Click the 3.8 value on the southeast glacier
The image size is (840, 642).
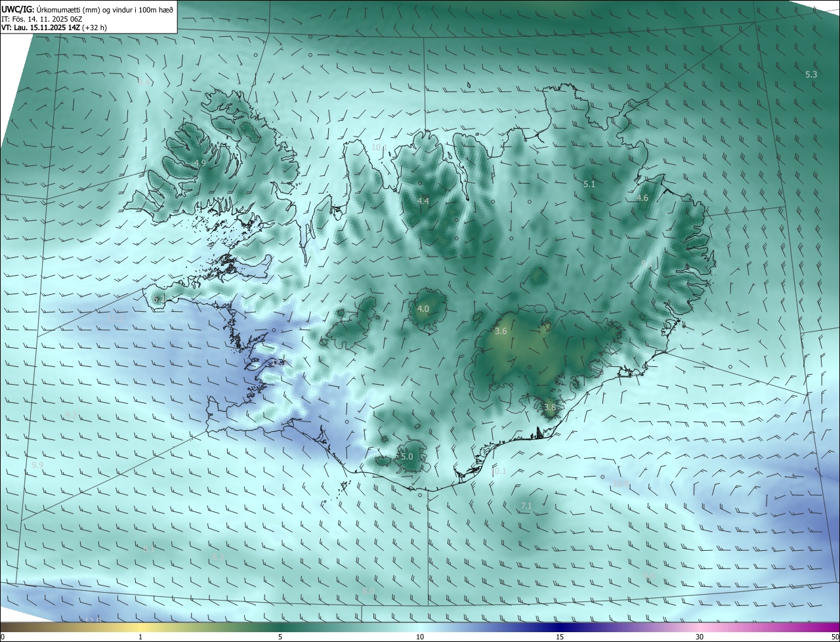pyautogui.click(x=550, y=407)
